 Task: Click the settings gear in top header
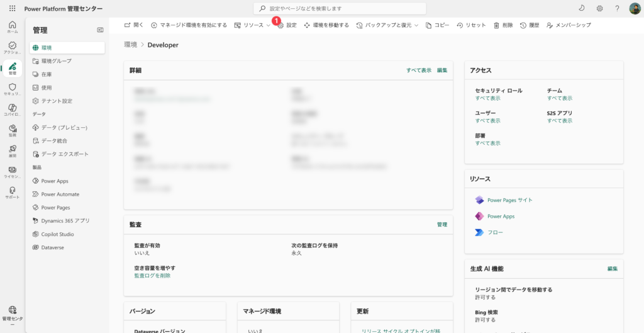599,9
